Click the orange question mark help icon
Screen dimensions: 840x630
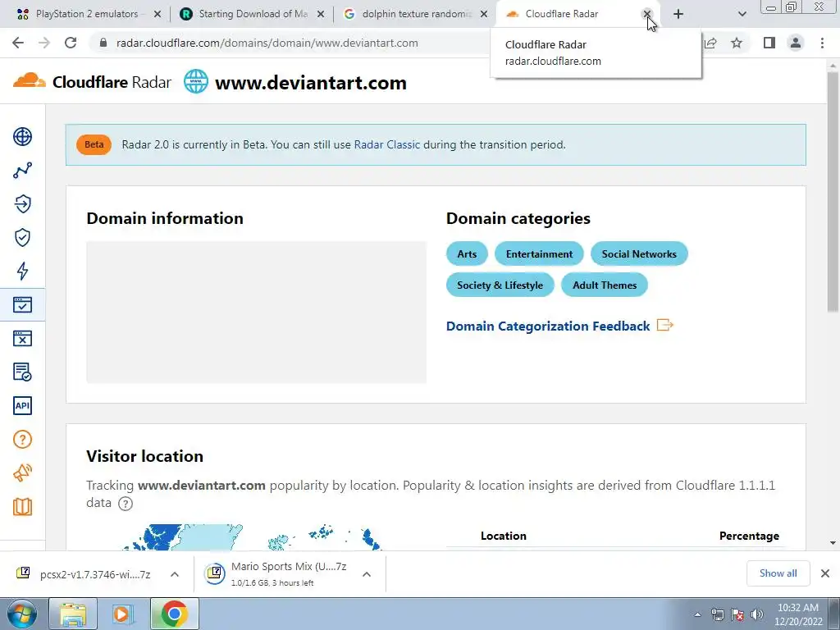pos(22,440)
